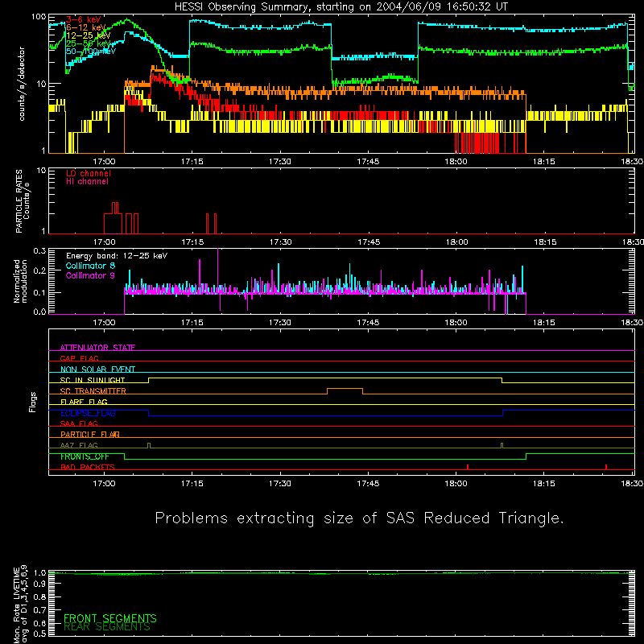Click the 0.3 y-axis value on the modulation plot
The width and height of the screenshot is (644, 644).
[39, 250]
